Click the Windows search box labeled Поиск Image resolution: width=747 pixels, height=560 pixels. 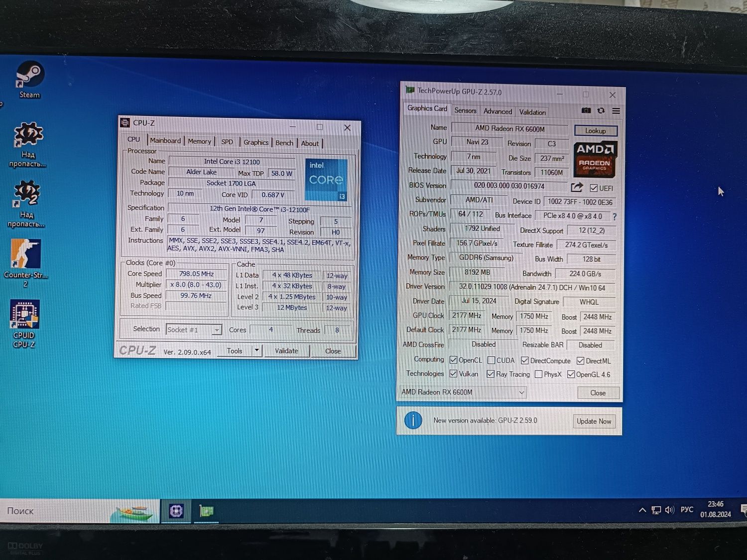tap(80, 511)
